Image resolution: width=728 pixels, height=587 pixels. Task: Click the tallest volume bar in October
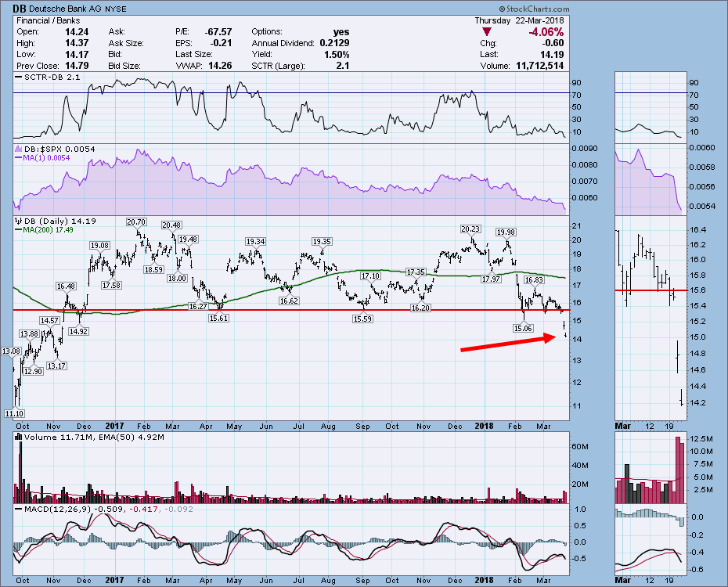point(20,470)
